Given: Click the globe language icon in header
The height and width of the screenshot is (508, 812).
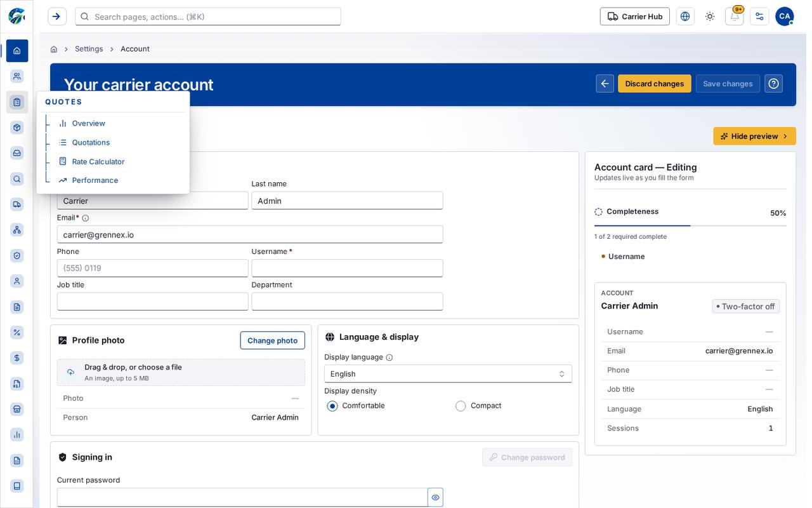Looking at the screenshot, I should point(685,17).
